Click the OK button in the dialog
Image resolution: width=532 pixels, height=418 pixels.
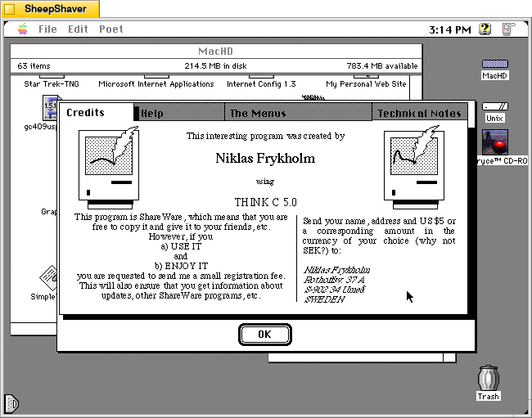[x=264, y=335]
